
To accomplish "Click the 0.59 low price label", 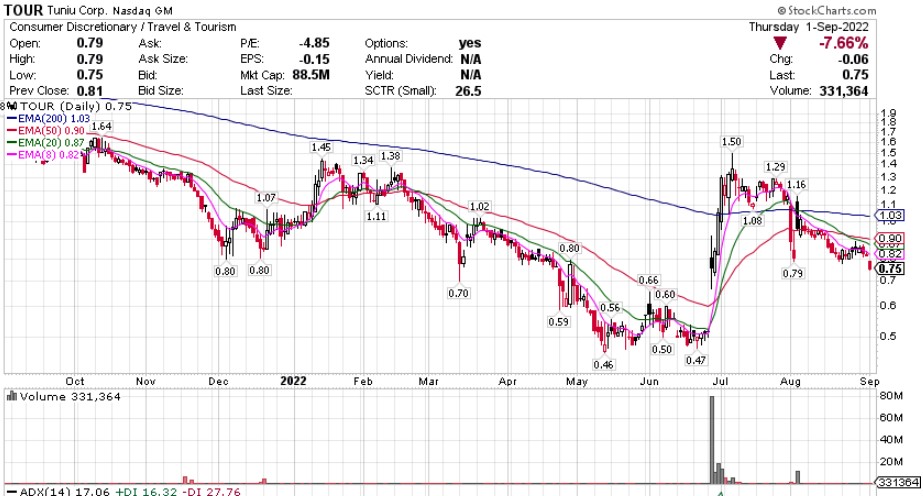I will pos(559,322).
